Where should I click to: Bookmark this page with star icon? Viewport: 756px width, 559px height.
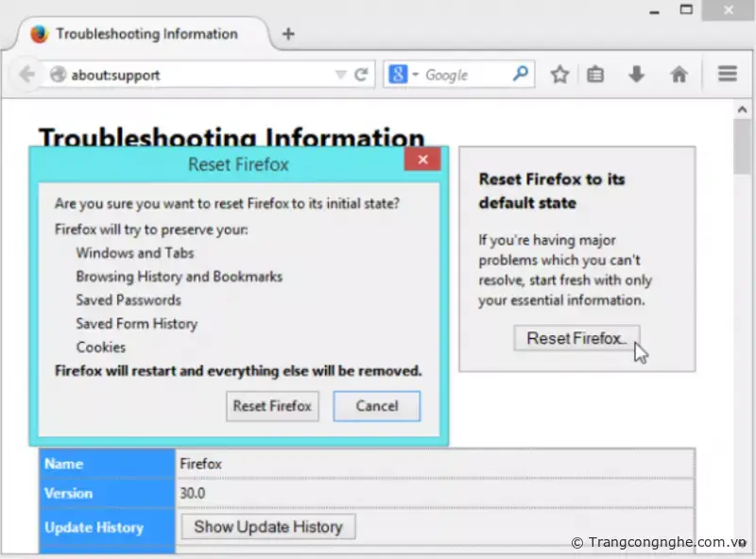click(x=560, y=75)
